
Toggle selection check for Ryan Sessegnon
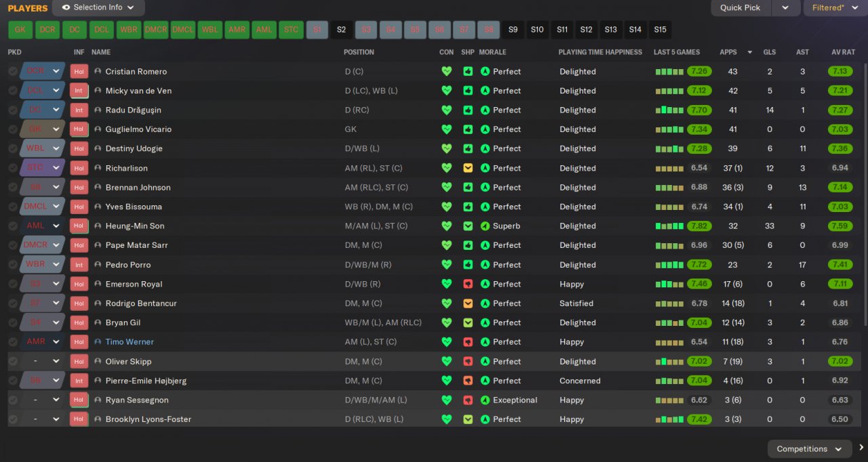[13, 400]
